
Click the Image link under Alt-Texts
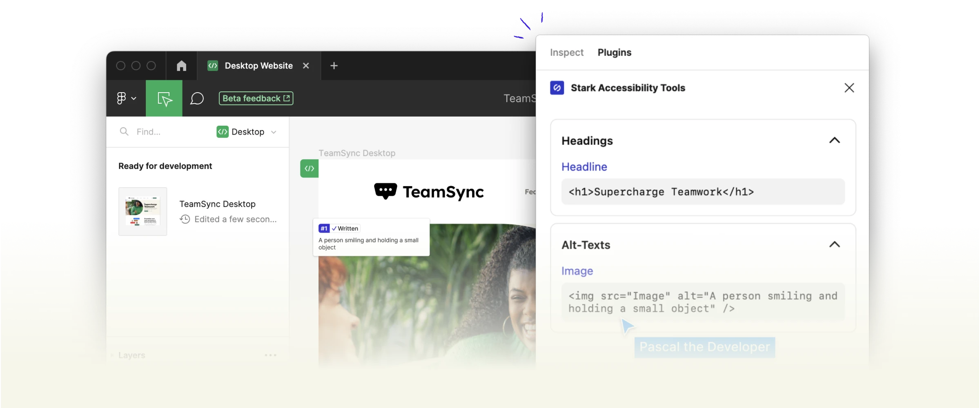577,271
